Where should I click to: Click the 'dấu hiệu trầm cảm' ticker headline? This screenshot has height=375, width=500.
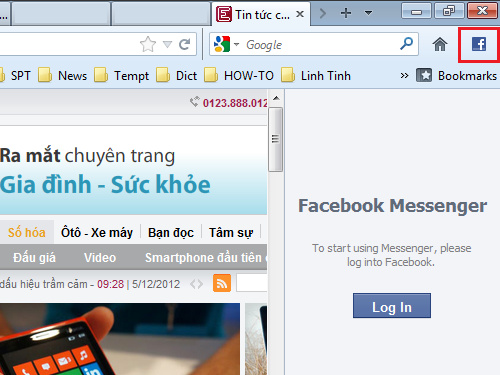point(43,284)
